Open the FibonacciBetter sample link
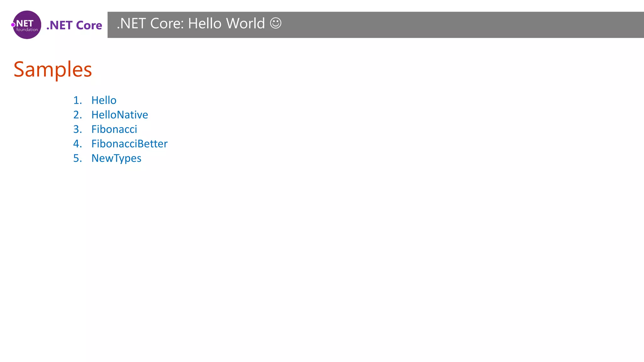 (129, 144)
